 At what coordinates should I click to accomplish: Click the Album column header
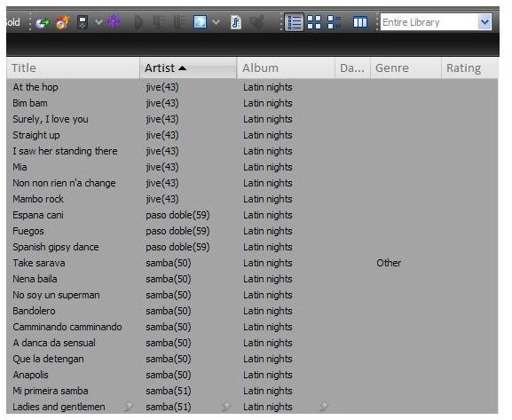point(286,68)
